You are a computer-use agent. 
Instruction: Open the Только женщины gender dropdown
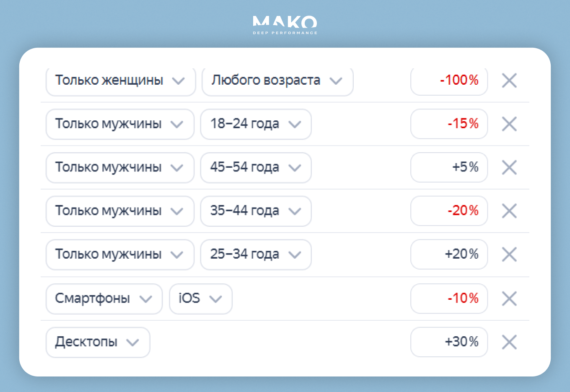[x=120, y=80]
